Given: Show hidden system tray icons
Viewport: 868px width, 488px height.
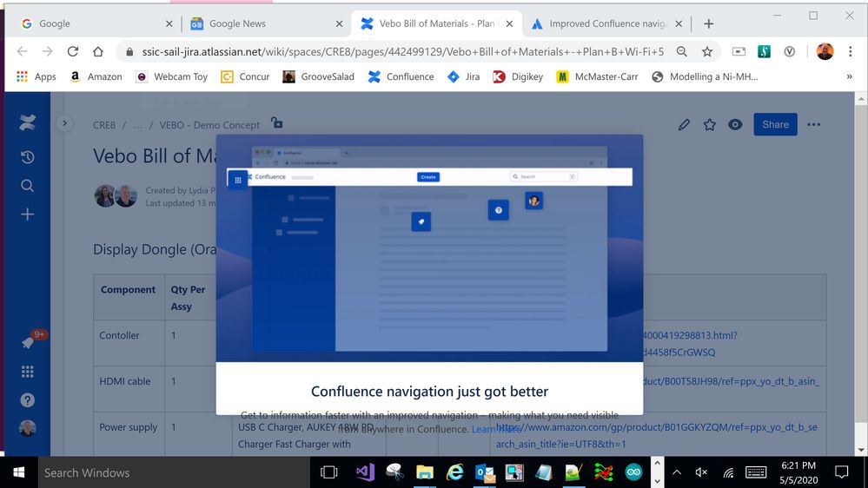Looking at the screenshot, I should point(677,472).
